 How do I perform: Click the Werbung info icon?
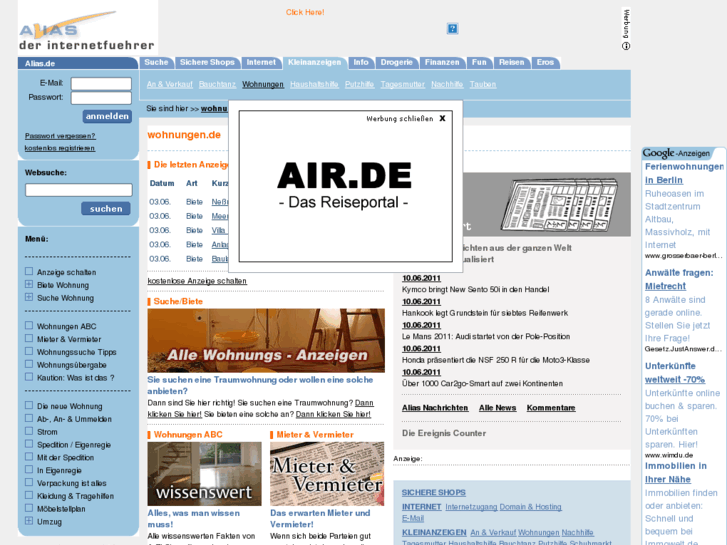click(x=626, y=46)
